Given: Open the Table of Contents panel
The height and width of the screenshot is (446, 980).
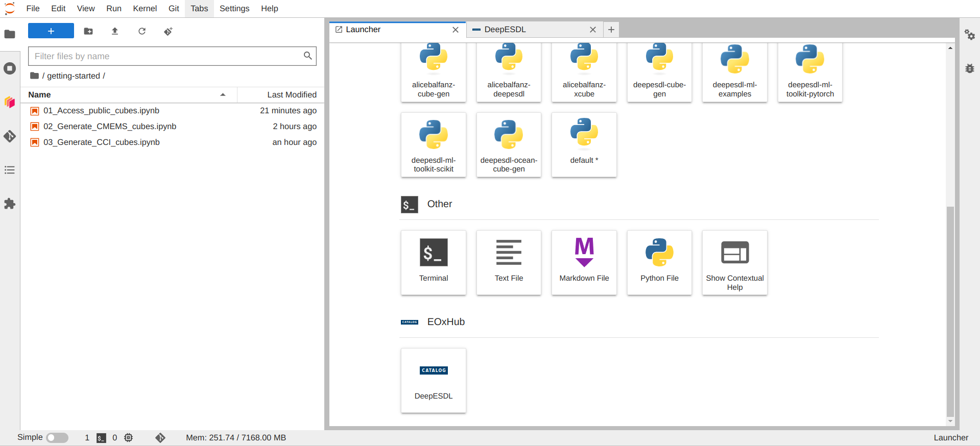Looking at the screenshot, I should click(x=10, y=170).
